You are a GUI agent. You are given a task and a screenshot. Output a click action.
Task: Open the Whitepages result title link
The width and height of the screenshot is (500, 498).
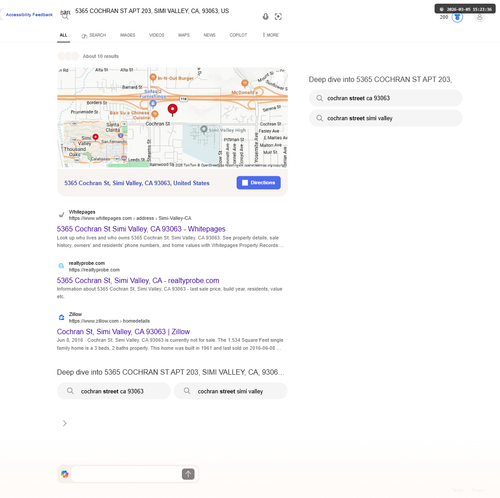(x=141, y=229)
